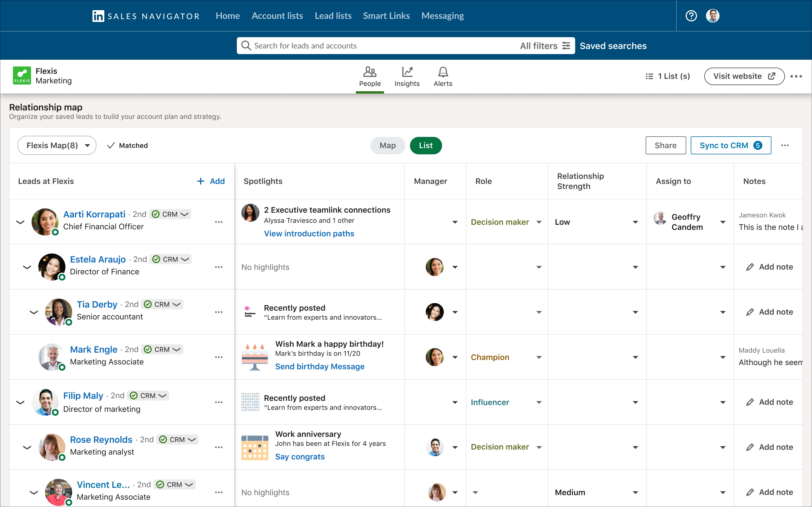Click View introduction paths link
This screenshot has width=812, height=507.
click(x=309, y=234)
